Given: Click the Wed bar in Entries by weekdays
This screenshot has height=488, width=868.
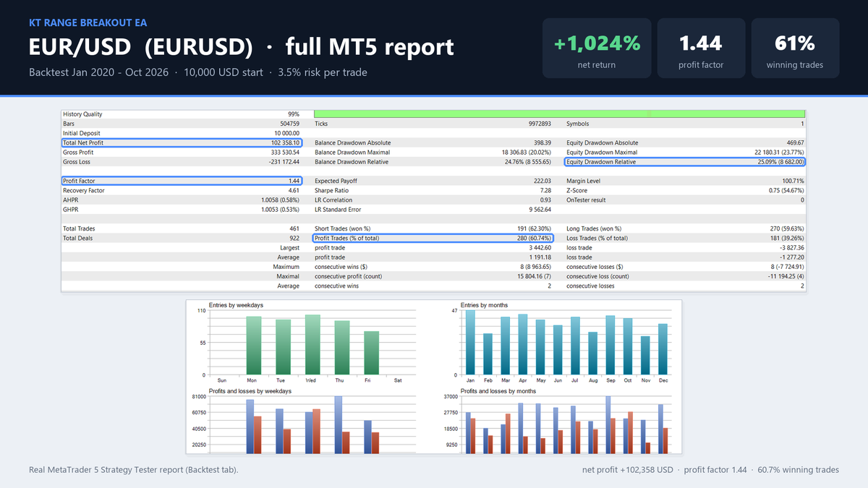Looking at the screenshot, I should pyautogui.click(x=312, y=345).
